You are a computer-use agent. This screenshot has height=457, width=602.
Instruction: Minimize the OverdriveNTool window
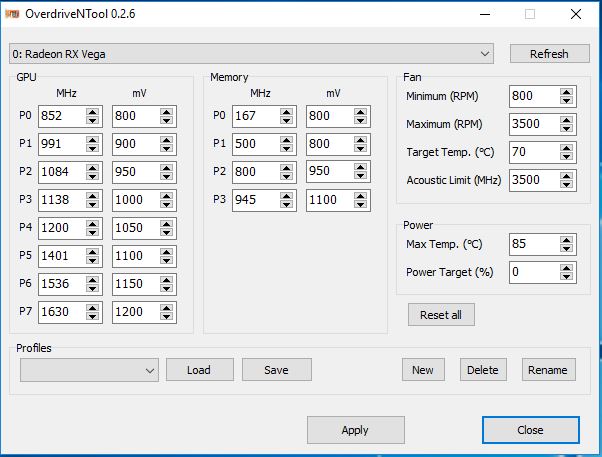tap(485, 15)
